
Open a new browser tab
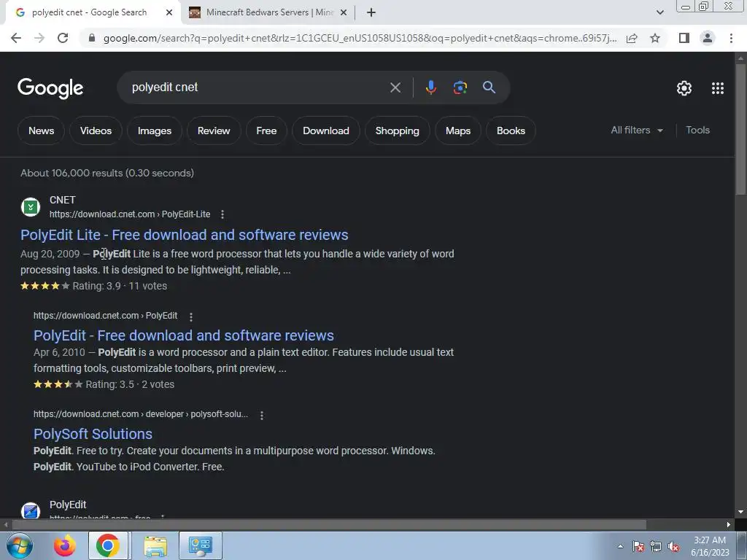coord(371,12)
